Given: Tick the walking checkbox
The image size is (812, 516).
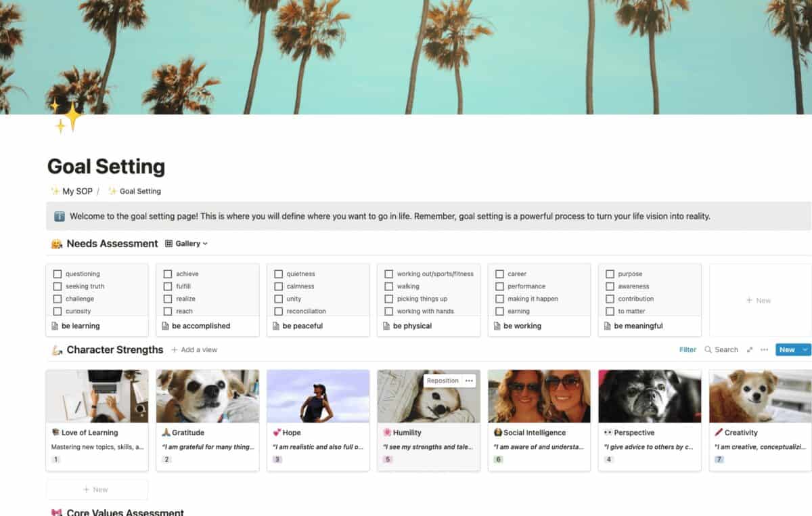Looking at the screenshot, I should pyautogui.click(x=389, y=286).
